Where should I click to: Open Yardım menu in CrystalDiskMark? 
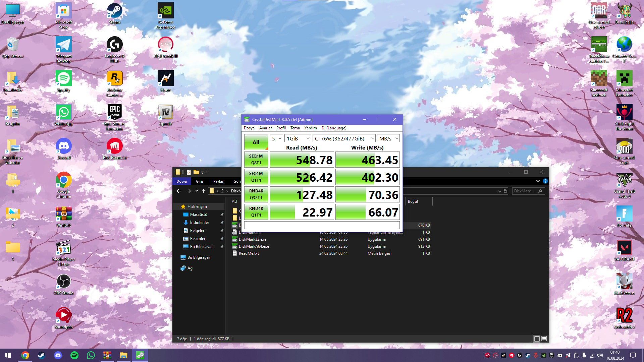[311, 128]
